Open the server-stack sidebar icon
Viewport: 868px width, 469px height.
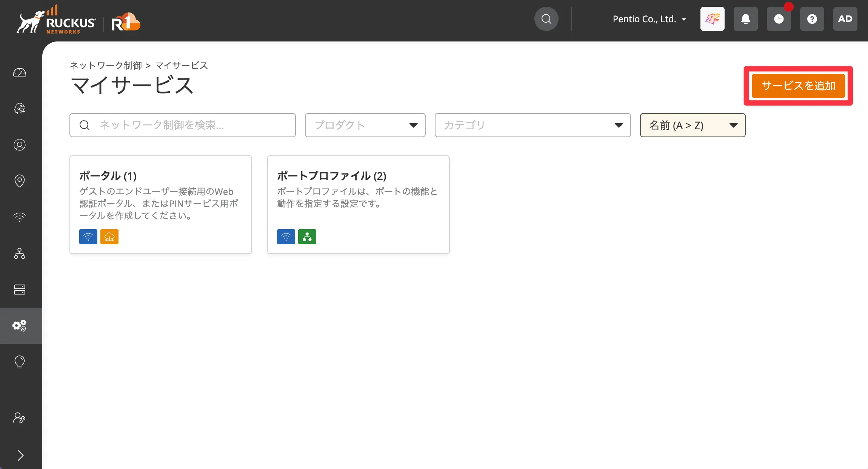(x=20, y=290)
